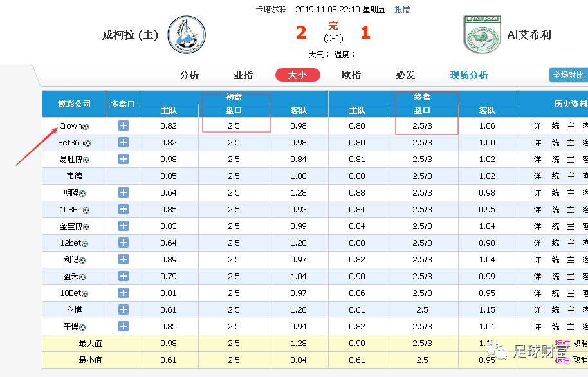Click the 博彩公司 column header

coord(74,104)
